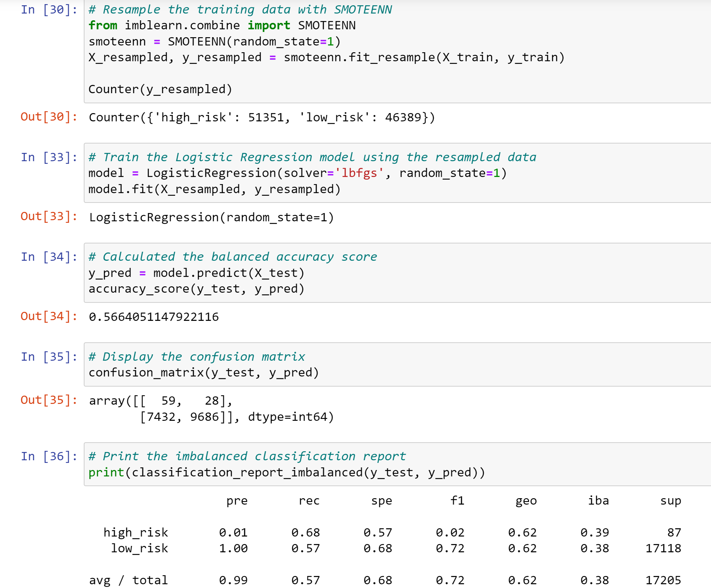Viewport: 711px width, 588px height.
Task: Click the Counter output with high_risk 51351
Action: tap(262, 118)
